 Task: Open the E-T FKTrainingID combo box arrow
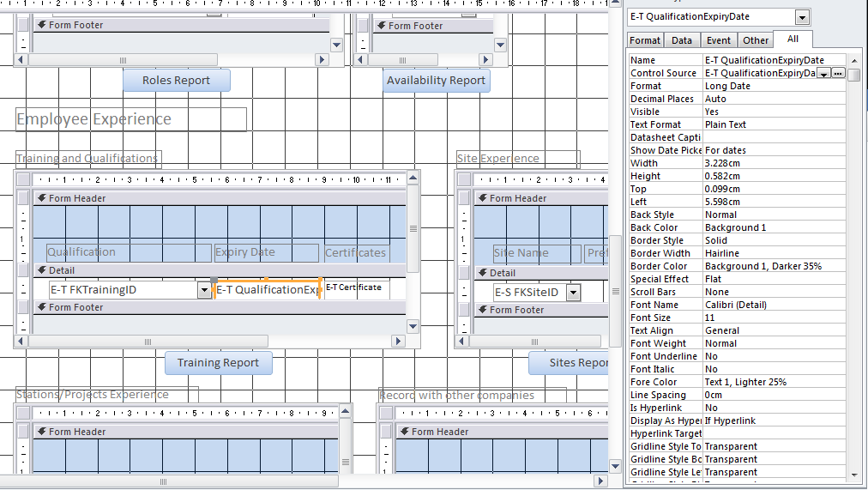[204, 290]
